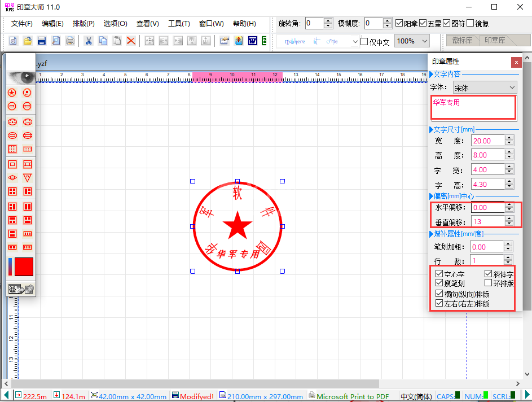532x402 pixels.
Task: Click the red color swatch
Action: (x=24, y=266)
